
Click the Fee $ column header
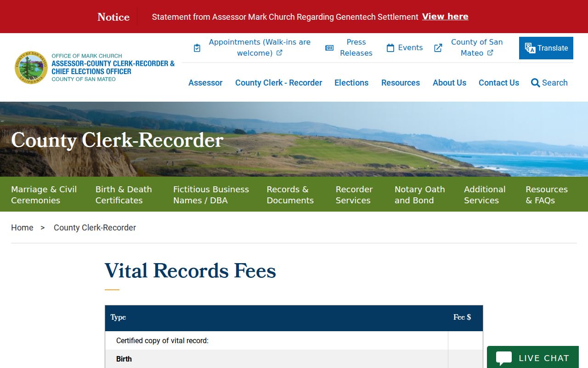point(462,317)
